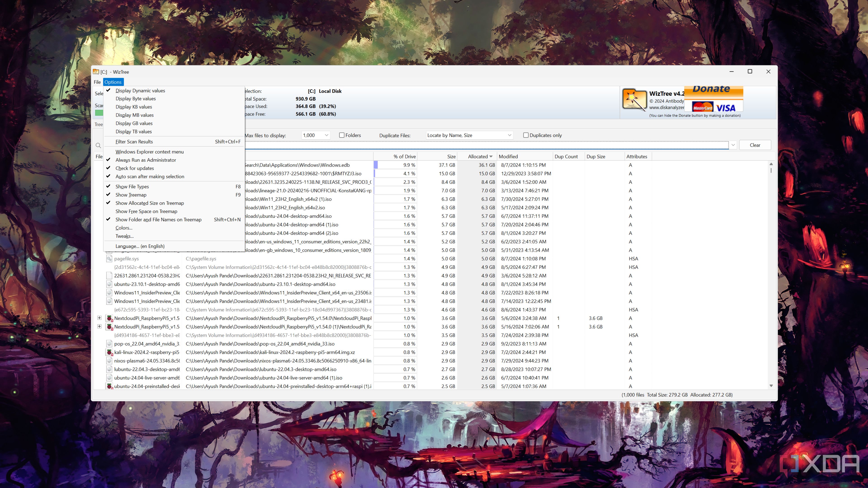The image size is (868, 488).
Task: Click the file list scrollbar down arrow
Action: (771, 386)
